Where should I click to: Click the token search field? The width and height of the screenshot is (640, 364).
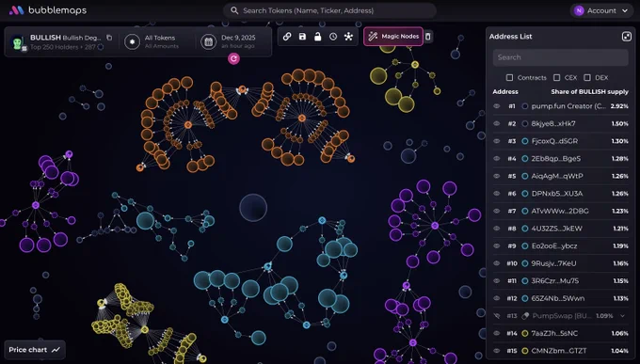(x=329, y=10)
